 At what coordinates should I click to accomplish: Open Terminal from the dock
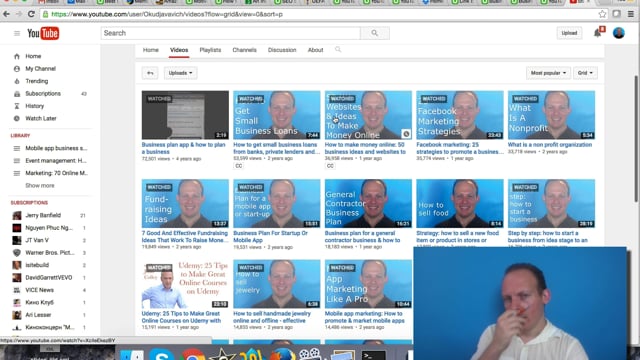point(373,354)
